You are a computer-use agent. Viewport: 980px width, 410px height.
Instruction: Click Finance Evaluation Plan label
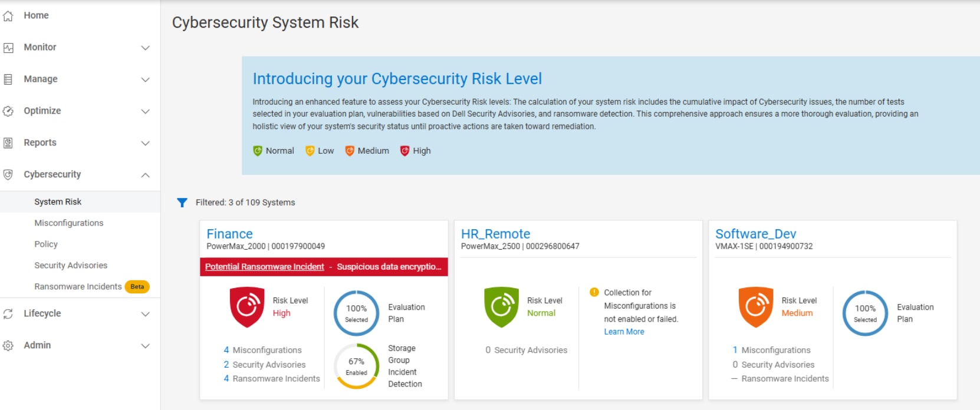pos(406,313)
